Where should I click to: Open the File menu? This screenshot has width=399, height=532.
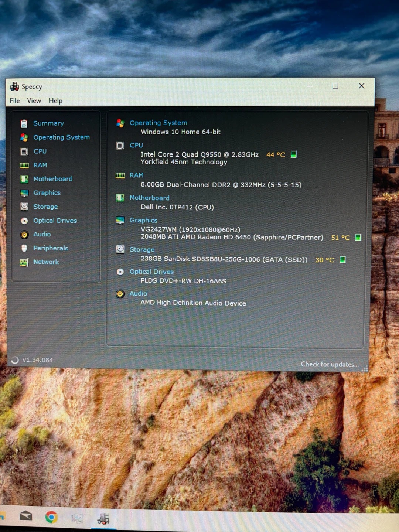15,101
